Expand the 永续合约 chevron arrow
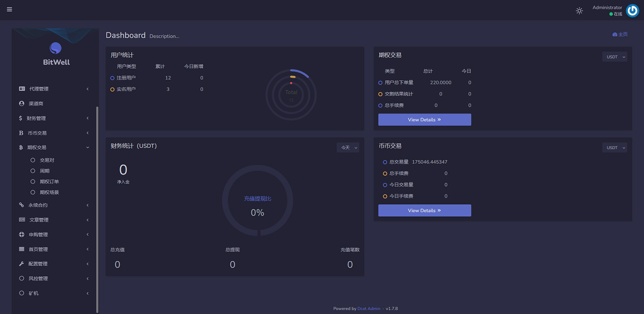 tap(88, 205)
